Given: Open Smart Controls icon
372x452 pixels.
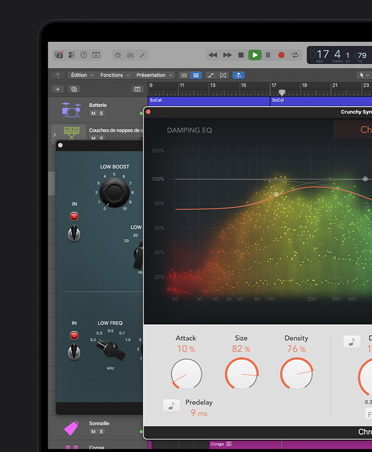Looking at the screenshot, I should (118, 55).
